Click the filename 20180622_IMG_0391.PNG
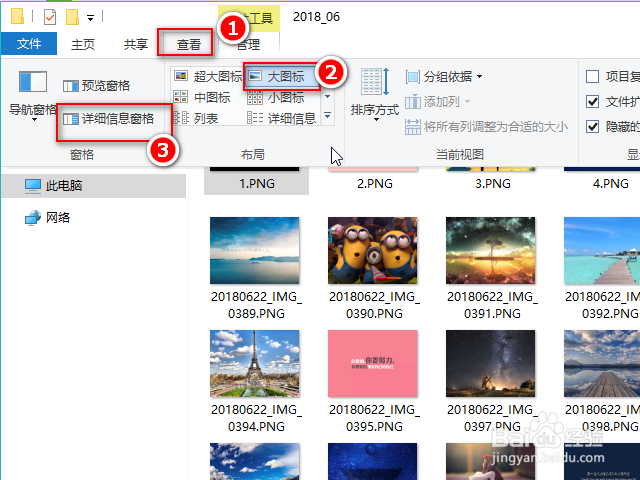This screenshot has width=640, height=480. click(x=492, y=305)
